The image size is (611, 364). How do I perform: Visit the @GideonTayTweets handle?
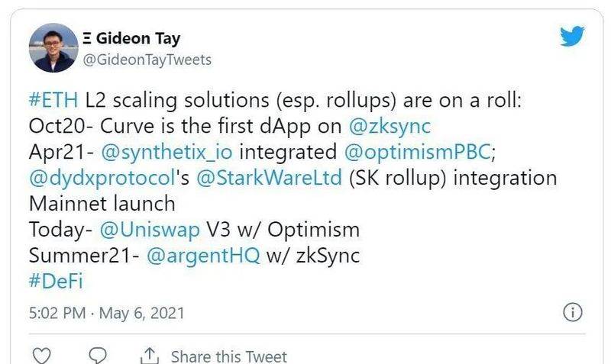pyautogui.click(x=147, y=60)
